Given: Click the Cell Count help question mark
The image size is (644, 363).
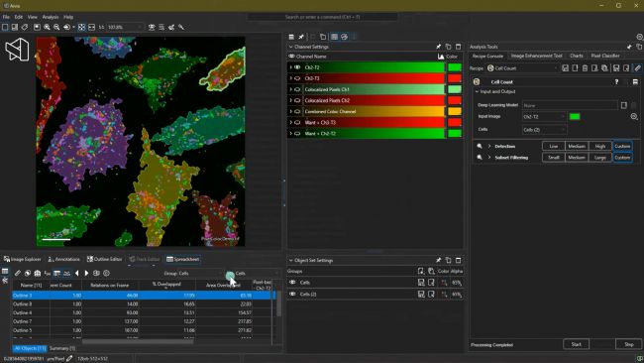Looking at the screenshot, I should click(x=616, y=81).
